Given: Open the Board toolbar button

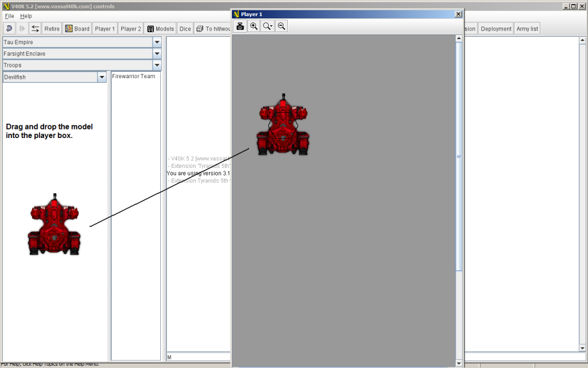Looking at the screenshot, I should pyautogui.click(x=77, y=29).
